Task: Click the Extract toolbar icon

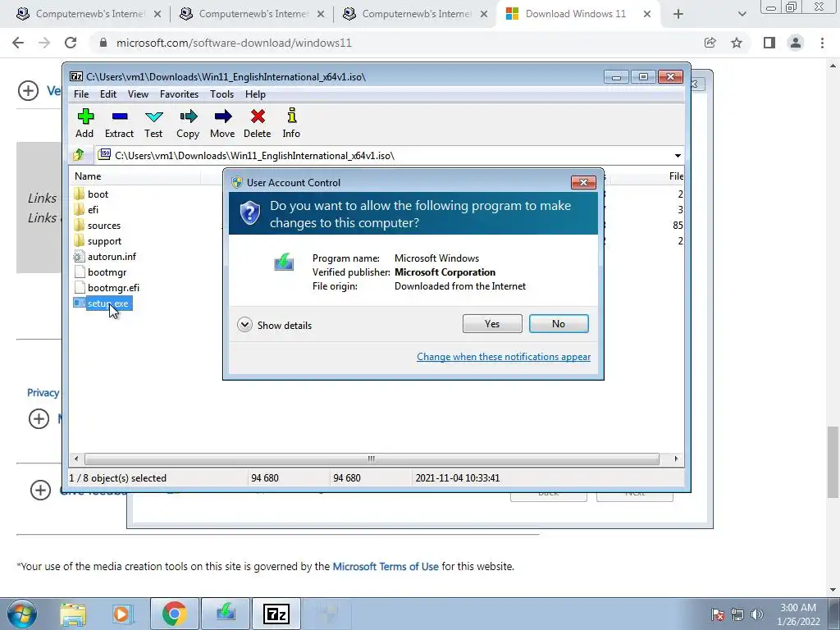Action: pyautogui.click(x=119, y=123)
